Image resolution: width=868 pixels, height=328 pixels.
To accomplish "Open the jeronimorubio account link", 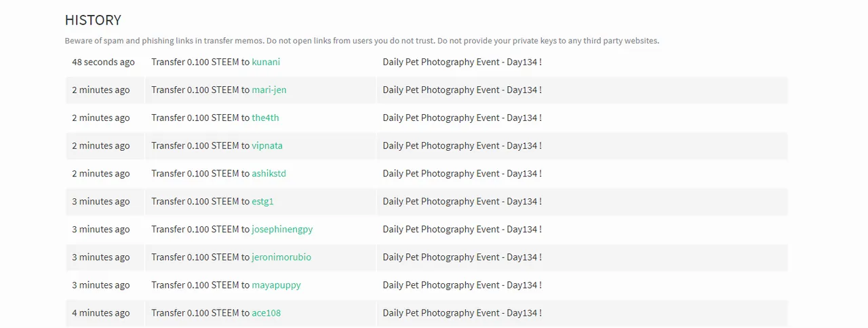I will 281,257.
